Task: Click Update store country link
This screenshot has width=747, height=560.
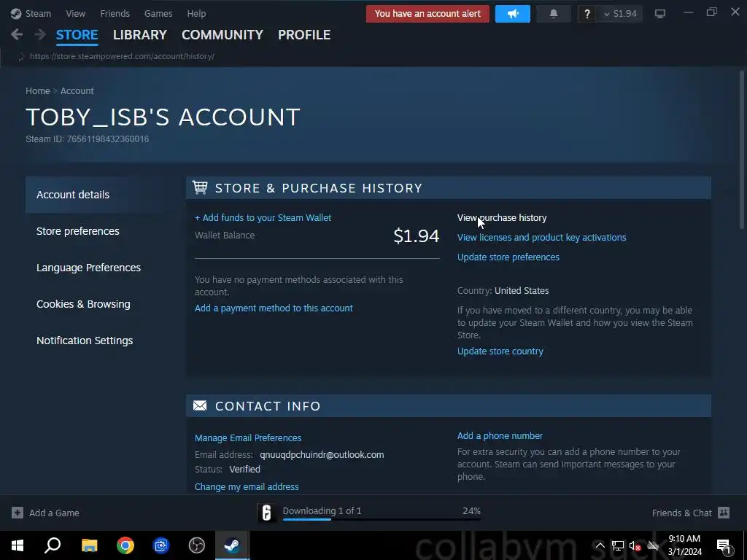Action: pyautogui.click(x=500, y=351)
